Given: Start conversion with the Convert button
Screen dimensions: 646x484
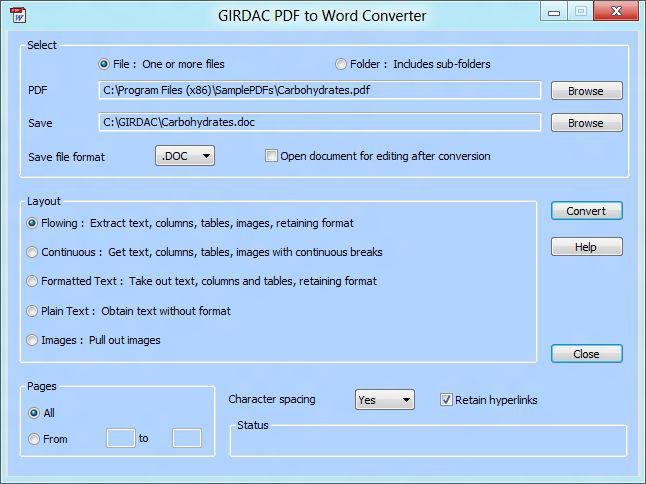Looking at the screenshot, I should (x=587, y=211).
